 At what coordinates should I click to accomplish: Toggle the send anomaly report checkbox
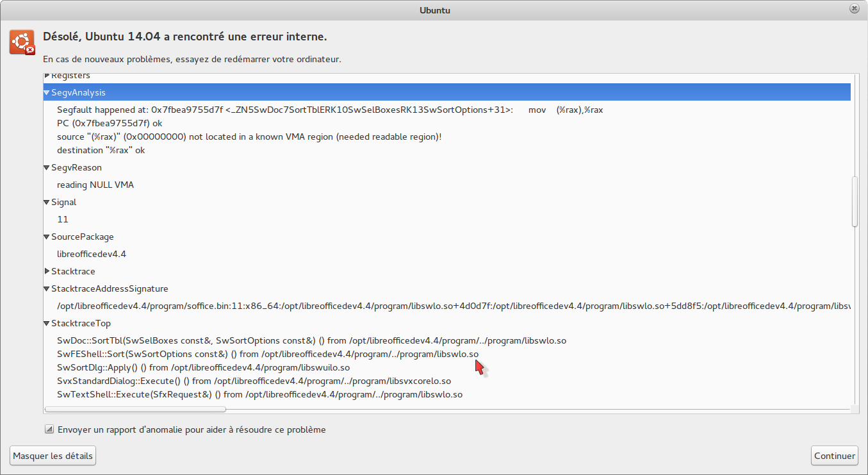tap(49, 429)
